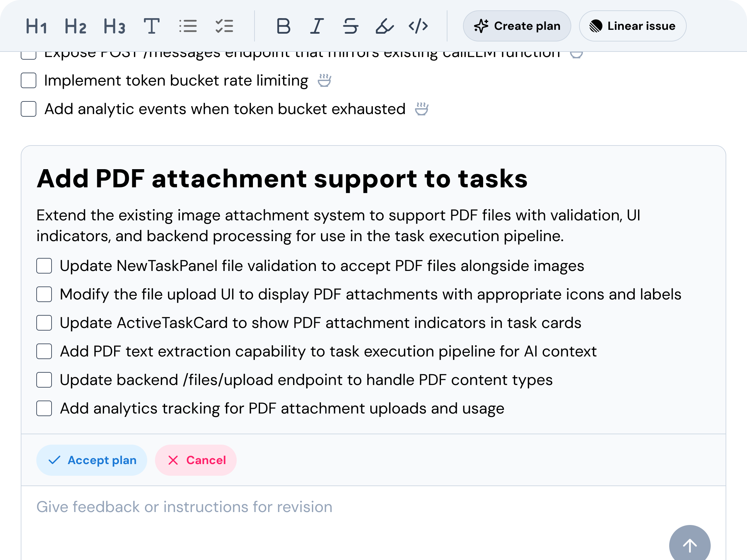Select plain text style icon

pyautogui.click(x=151, y=26)
